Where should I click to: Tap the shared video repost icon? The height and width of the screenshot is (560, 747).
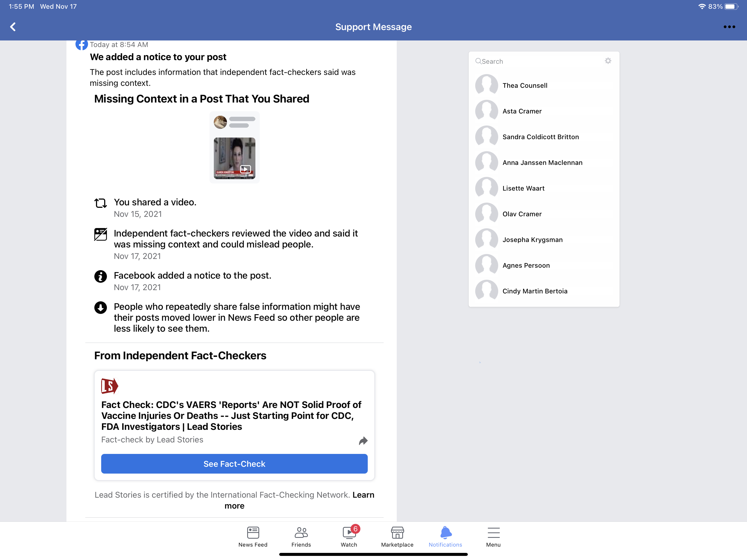click(100, 203)
